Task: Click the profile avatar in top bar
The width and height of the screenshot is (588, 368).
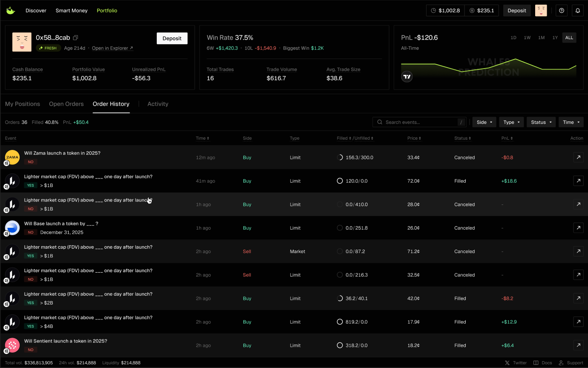Action: (541, 11)
